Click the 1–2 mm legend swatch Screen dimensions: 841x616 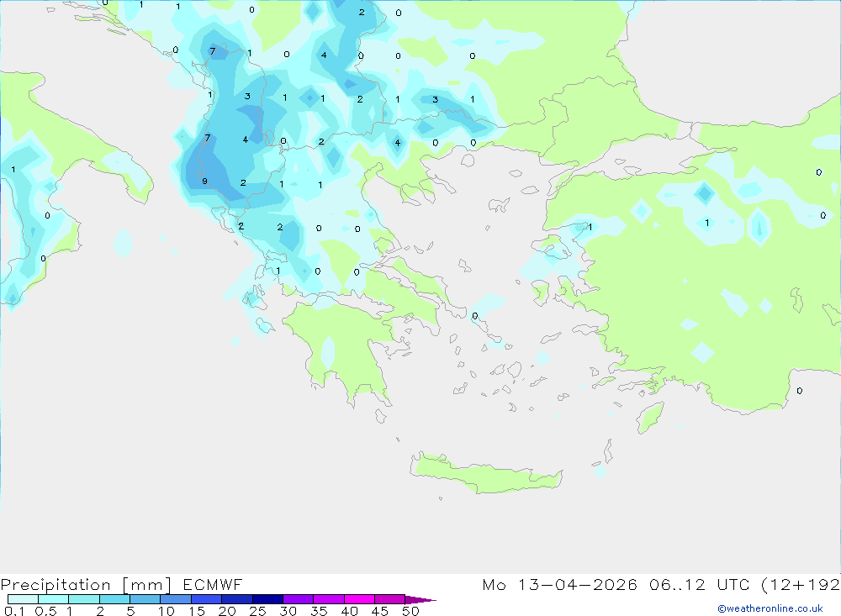coord(84,599)
